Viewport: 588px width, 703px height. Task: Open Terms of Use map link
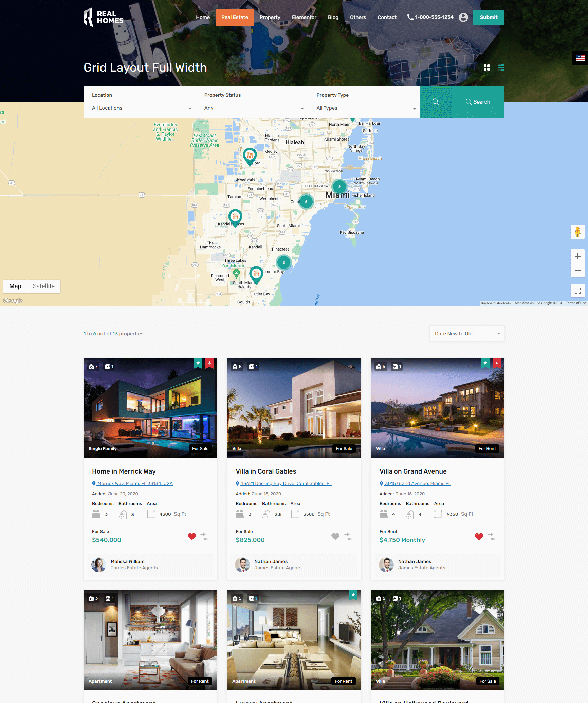(x=575, y=303)
